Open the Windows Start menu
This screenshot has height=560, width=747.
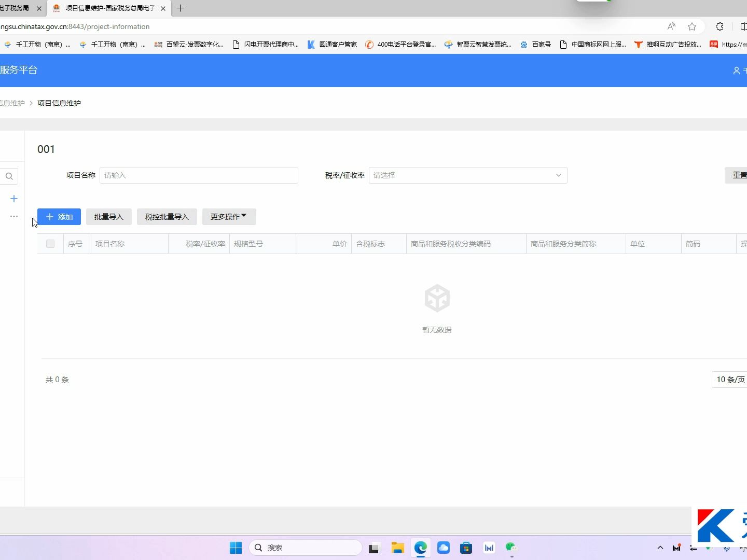pos(236,548)
